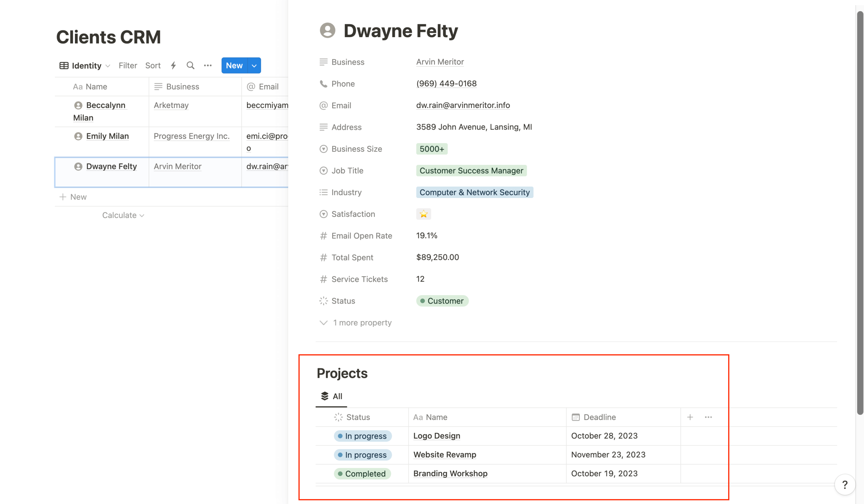Click the Deadline column calendar icon
Viewport: 864px width, 504px height.
[575, 417]
